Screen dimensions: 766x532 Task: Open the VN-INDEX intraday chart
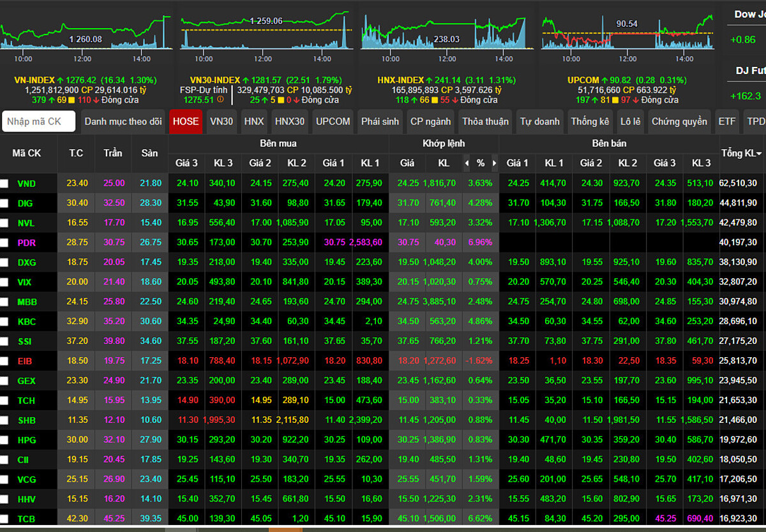click(x=86, y=32)
